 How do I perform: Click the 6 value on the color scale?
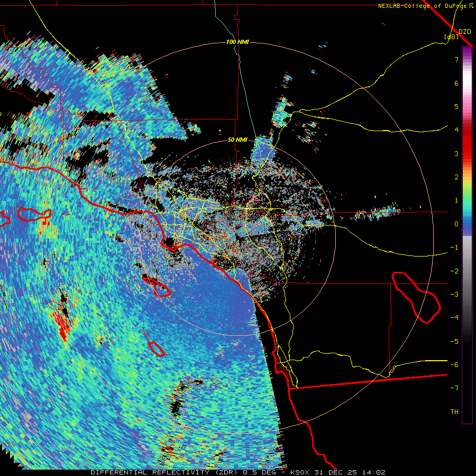pos(456,83)
